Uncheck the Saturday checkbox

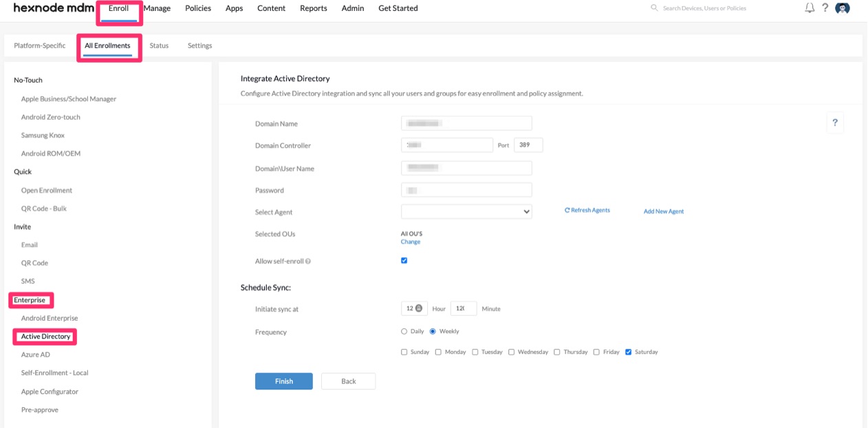point(629,352)
